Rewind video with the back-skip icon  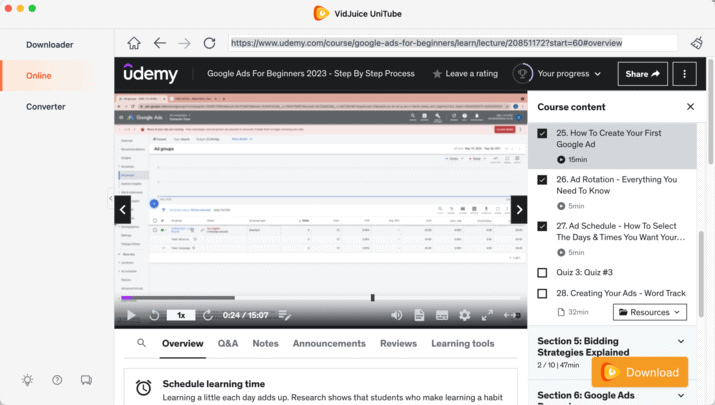click(x=154, y=315)
